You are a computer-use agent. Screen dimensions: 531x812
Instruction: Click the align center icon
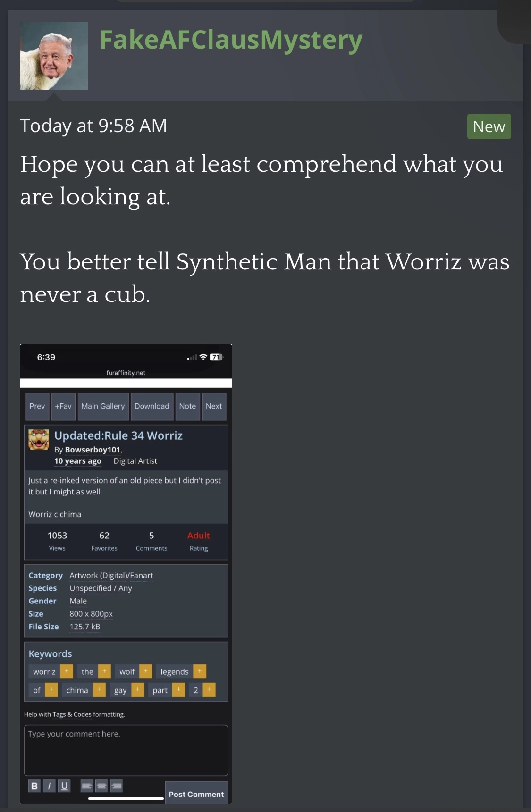click(101, 786)
